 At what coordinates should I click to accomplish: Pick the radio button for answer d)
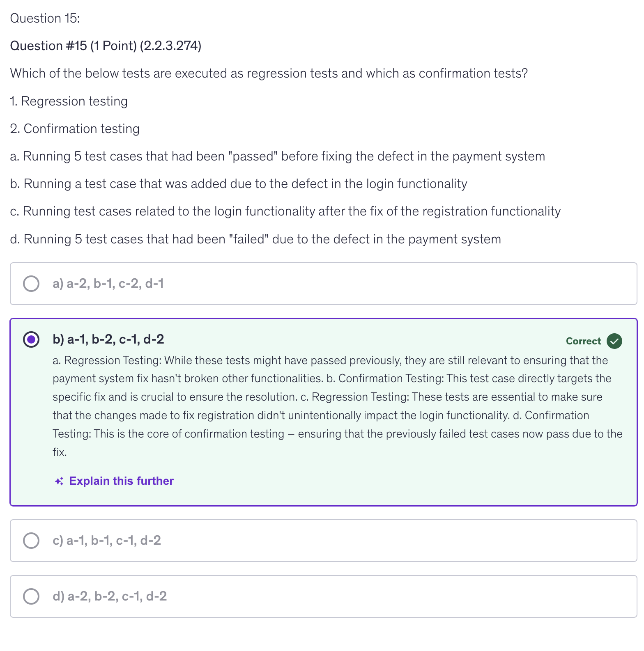pyautogui.click(x=31, y=596)
